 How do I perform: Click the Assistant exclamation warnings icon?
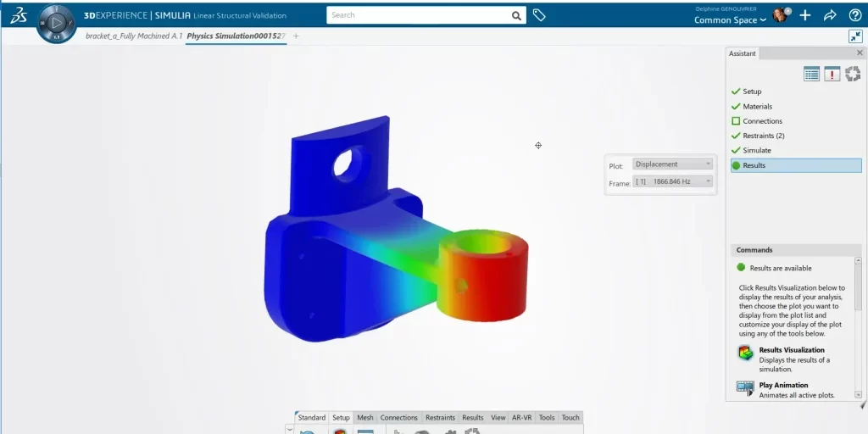coord(832,75)
